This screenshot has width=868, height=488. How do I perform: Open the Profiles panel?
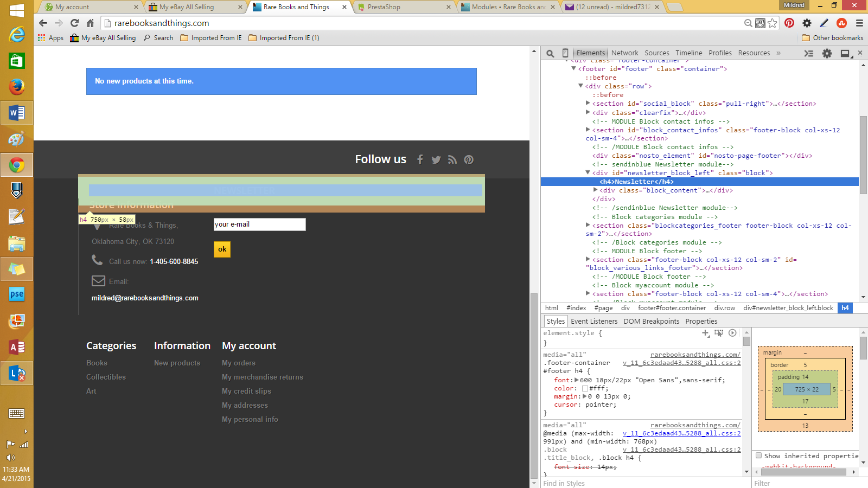pyautogui.click(x=720, y=53)
